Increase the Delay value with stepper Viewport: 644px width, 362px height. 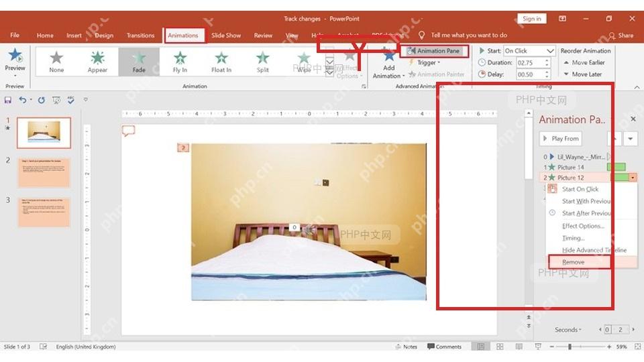547,72
